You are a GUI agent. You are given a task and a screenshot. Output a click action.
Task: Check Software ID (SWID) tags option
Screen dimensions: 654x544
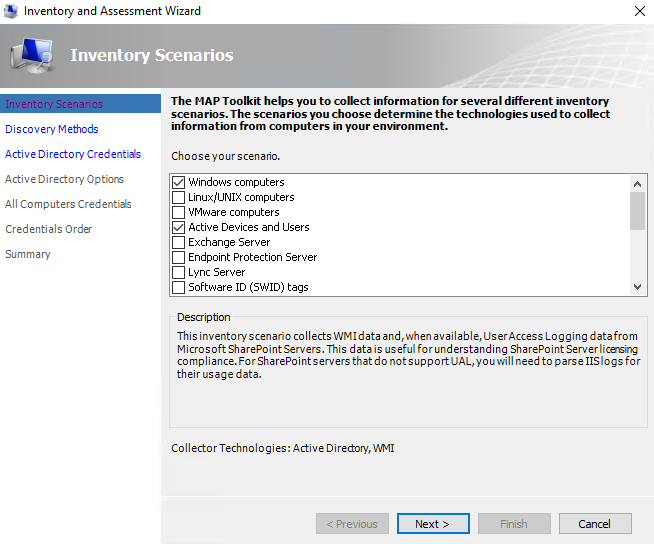coord(179,288)
